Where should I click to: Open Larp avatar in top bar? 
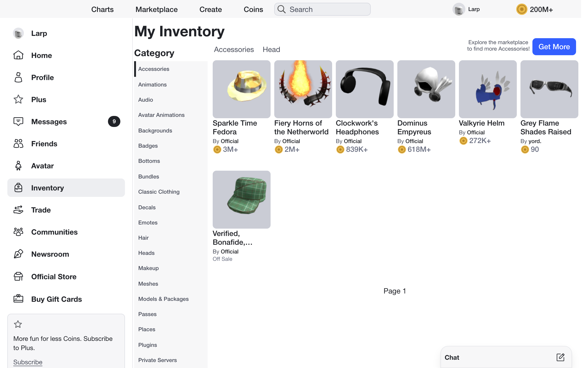click(x=458, y=9)
